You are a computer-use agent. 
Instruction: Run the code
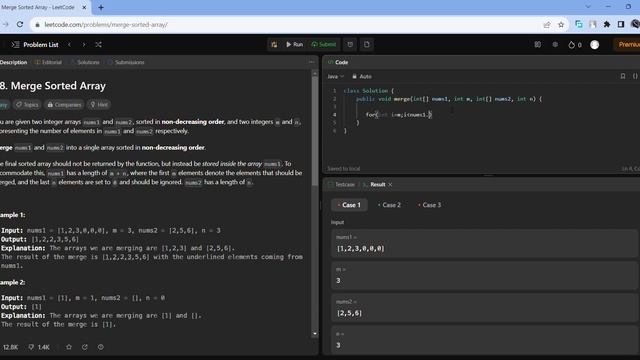click(294, 44)
